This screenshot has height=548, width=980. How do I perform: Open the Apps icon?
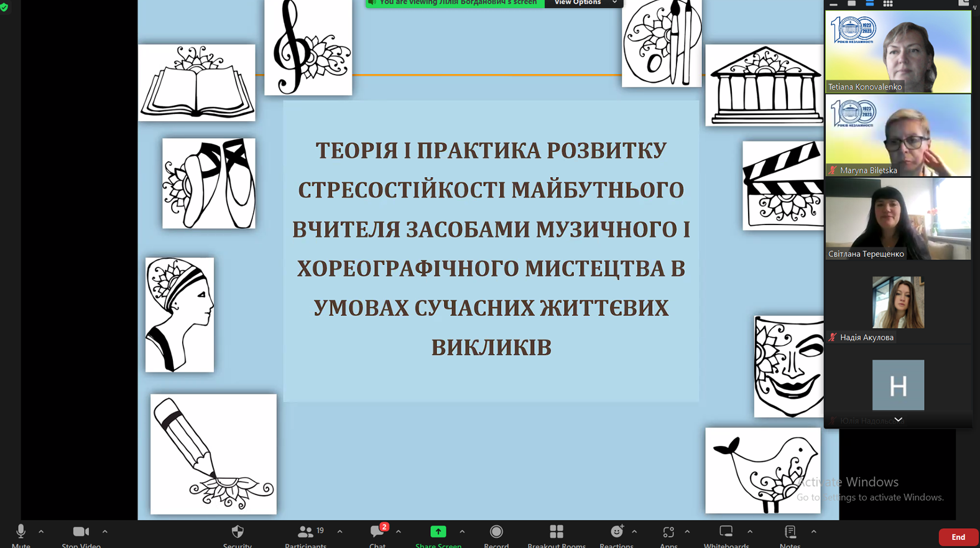point(668,532)
